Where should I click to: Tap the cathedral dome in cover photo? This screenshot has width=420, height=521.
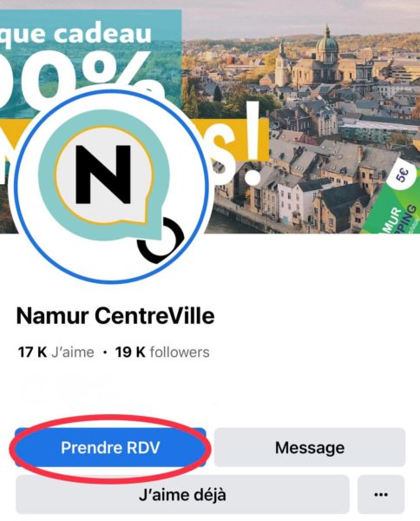(327, 43)
